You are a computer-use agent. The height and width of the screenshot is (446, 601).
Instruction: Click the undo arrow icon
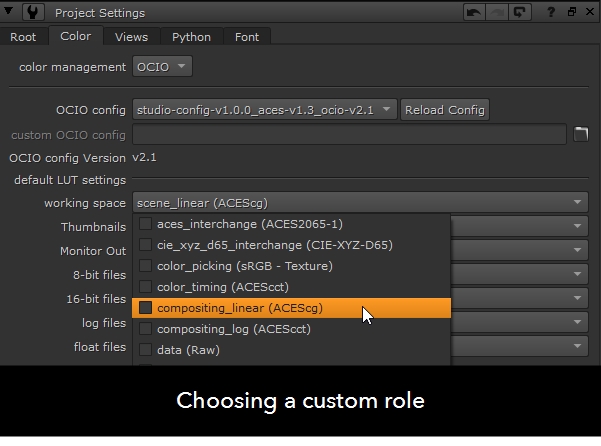pyautogui.click(x=476, y=13)
